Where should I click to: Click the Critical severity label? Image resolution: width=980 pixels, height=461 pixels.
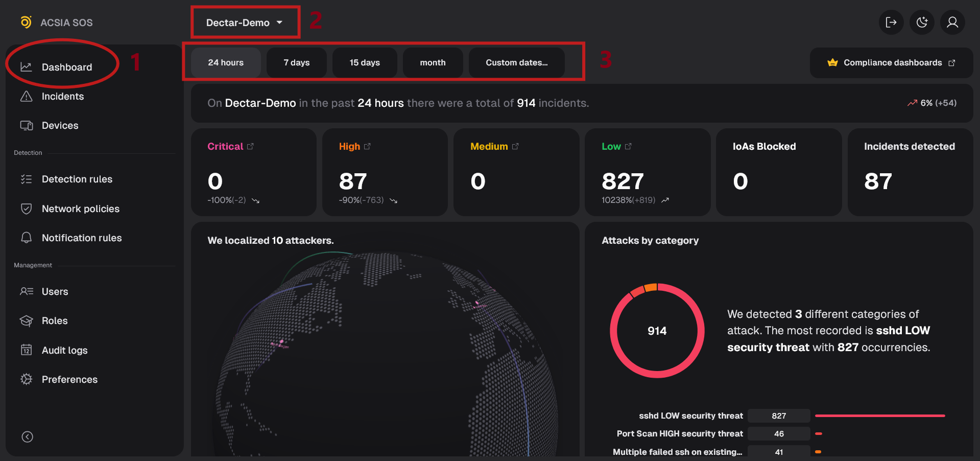point(225,146)
